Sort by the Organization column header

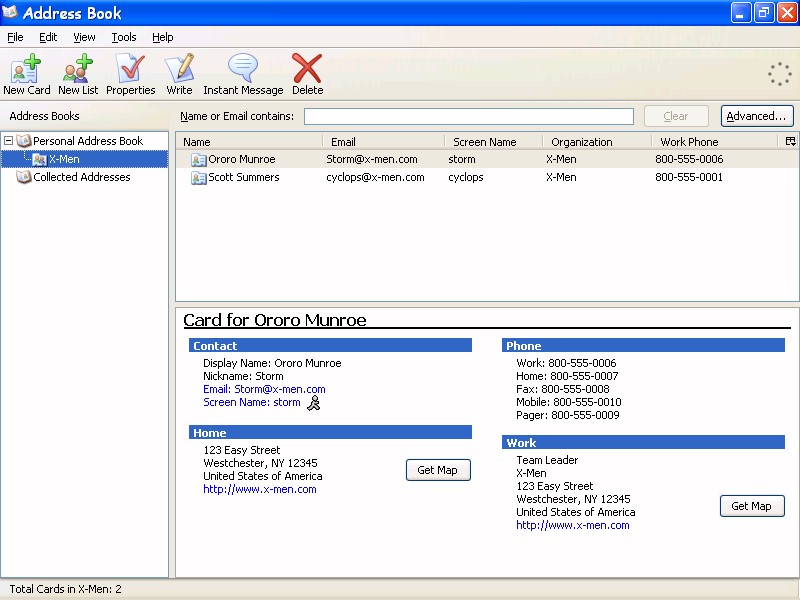(597, 141)
